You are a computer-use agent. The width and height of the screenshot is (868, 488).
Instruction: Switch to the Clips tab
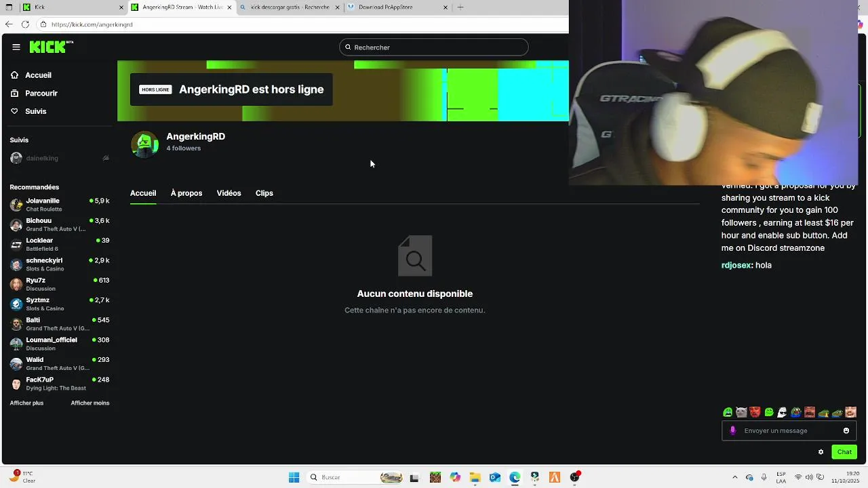click(x=264, y=193)
